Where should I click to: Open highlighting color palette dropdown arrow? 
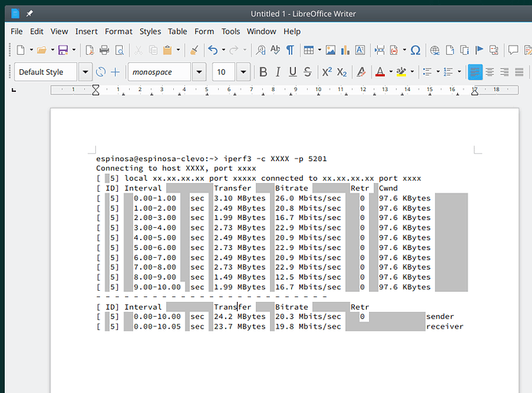click(x=412, y=72)
